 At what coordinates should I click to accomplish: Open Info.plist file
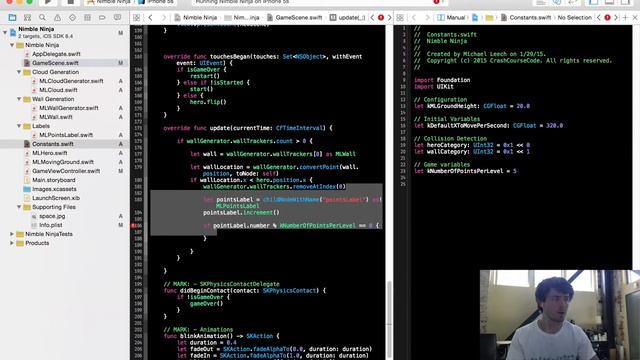(x=51, y=225)
